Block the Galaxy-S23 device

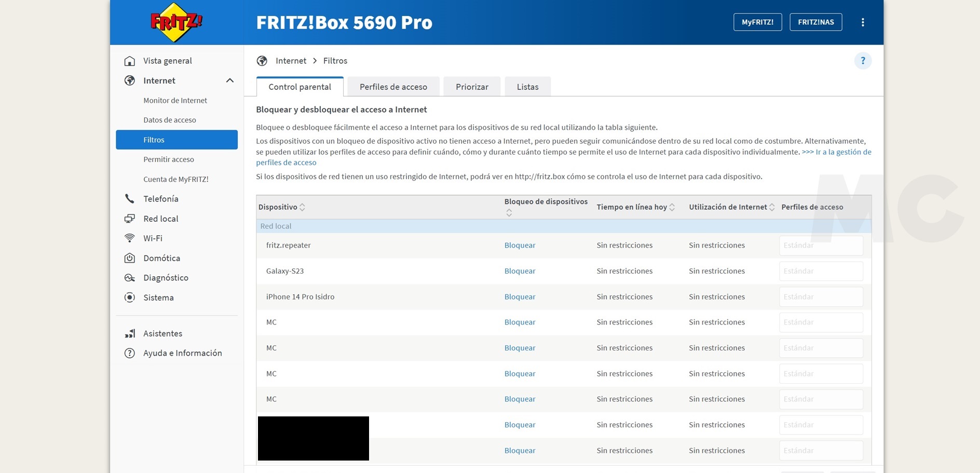point(520,271)
